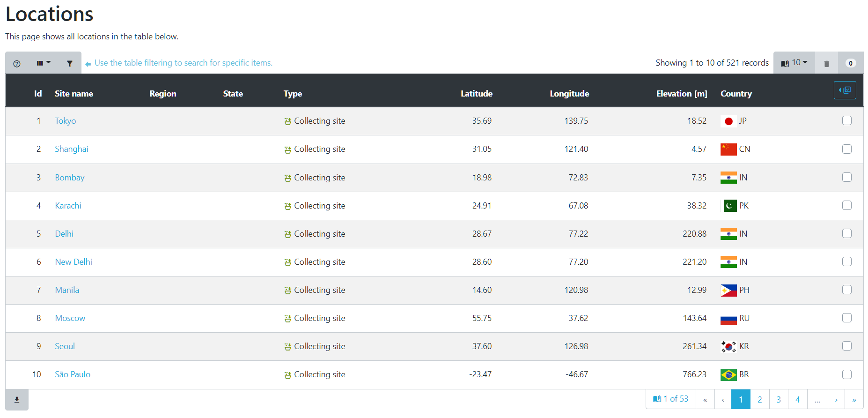The height and width of the screenshot is (418, 868).
Task: Open the 1 of 53 page selector
Action: (670, 399)
